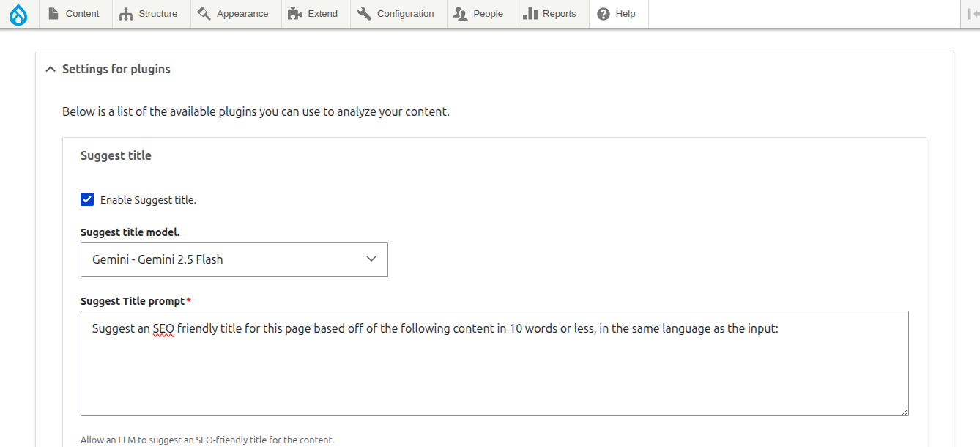The image size is (980, 447).
Task: Click the Structure sitemap icon
Action: tap(127, 13)
